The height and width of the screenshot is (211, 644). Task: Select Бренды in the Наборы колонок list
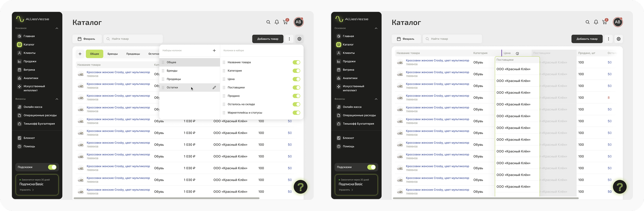[190, 71]
